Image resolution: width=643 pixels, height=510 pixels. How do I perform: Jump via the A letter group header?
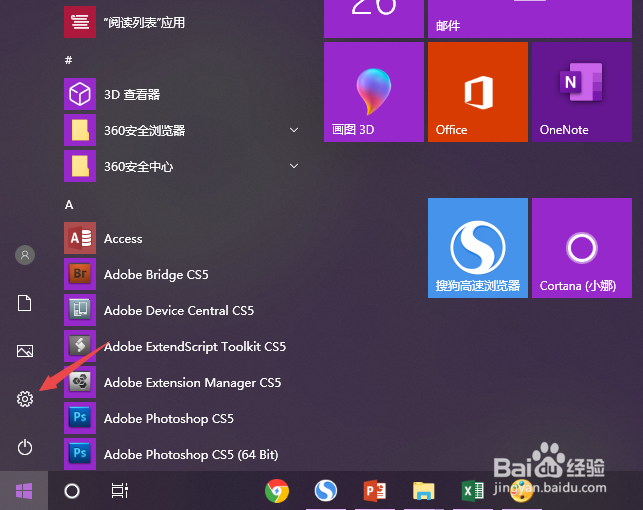(69, 205)
